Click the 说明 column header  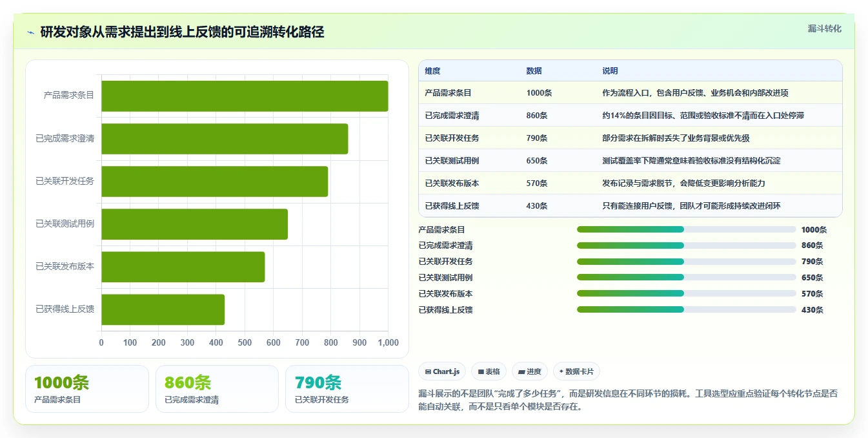coord(610,71)
